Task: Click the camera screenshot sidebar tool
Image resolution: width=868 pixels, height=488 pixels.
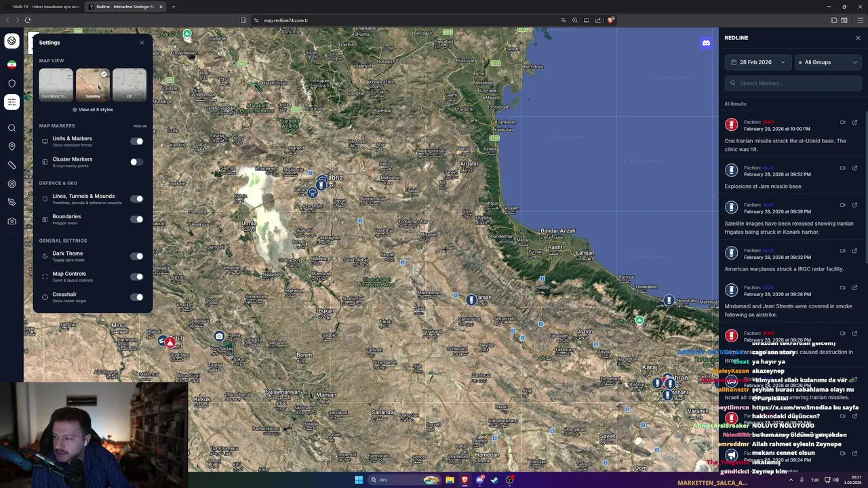Action: [12, 221]
